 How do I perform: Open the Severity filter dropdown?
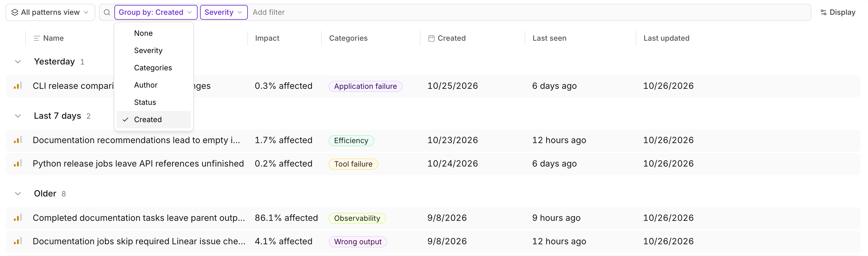tap(224, 12)
